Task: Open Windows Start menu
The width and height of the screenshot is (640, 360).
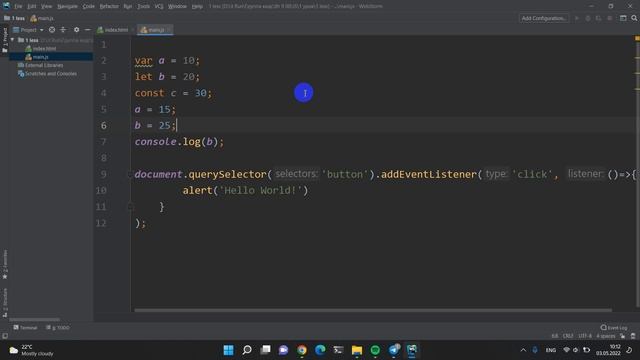Action: (x=229, y=350)
